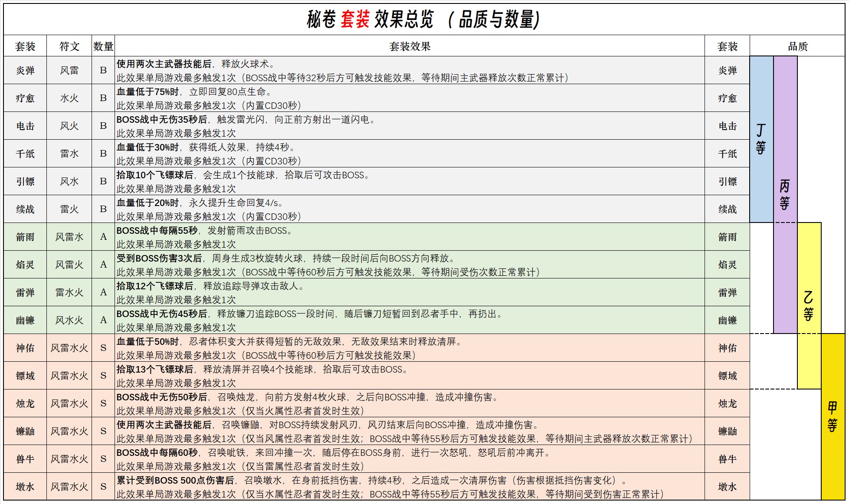Click the 炎弹 set name cell

tap(25, 70)
